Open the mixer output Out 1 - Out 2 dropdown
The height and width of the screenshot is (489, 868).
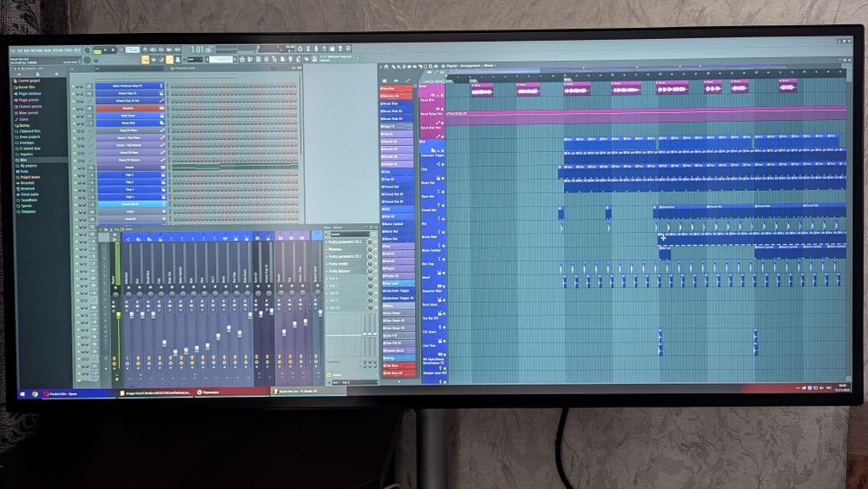coord(355,382)
